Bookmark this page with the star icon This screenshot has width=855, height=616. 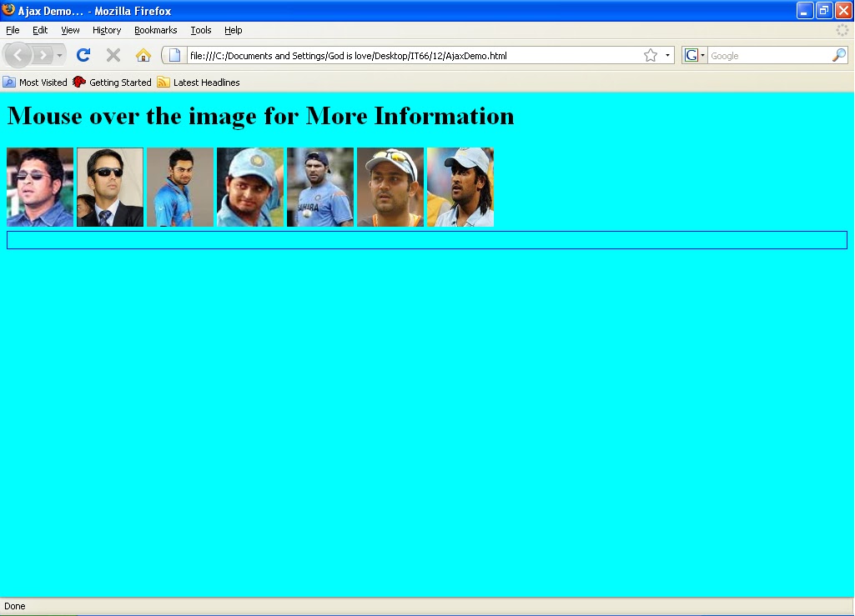(651, 55)
